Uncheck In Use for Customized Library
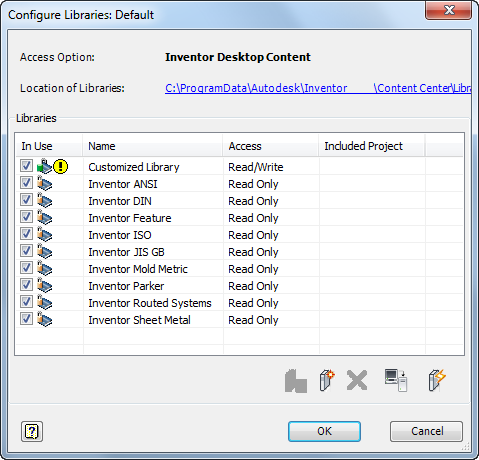Viewport: 479px width, 460px height. click(x=26, y=166)
